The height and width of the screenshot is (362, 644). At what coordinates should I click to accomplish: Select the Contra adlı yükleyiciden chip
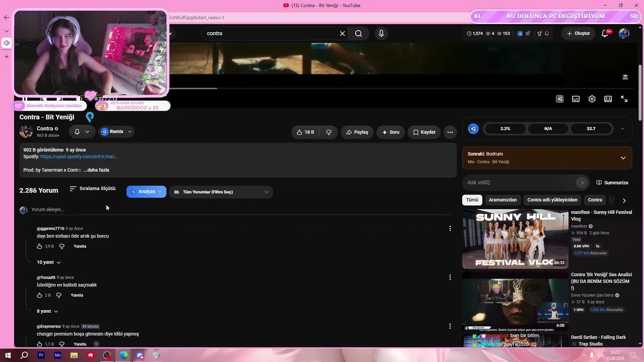point(552,200)
